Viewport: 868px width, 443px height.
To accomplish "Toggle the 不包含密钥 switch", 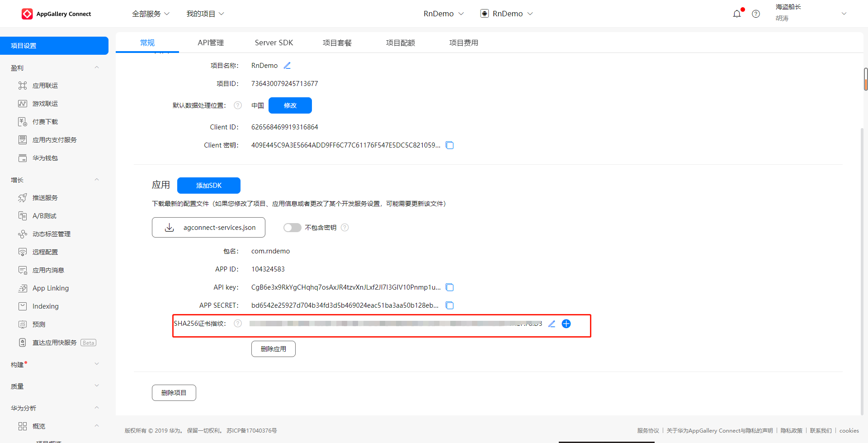I will click(x=292, y=228).
